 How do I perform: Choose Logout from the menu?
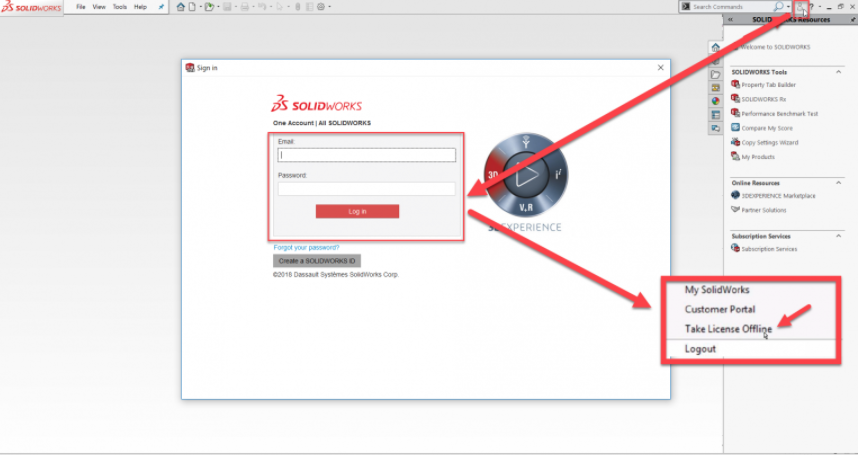coord(700,349)
